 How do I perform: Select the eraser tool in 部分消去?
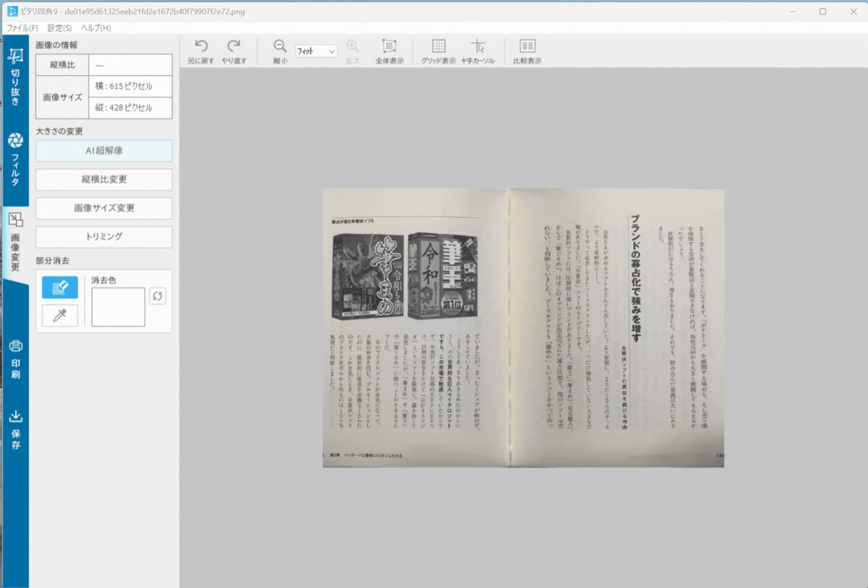tap(60, 287)
